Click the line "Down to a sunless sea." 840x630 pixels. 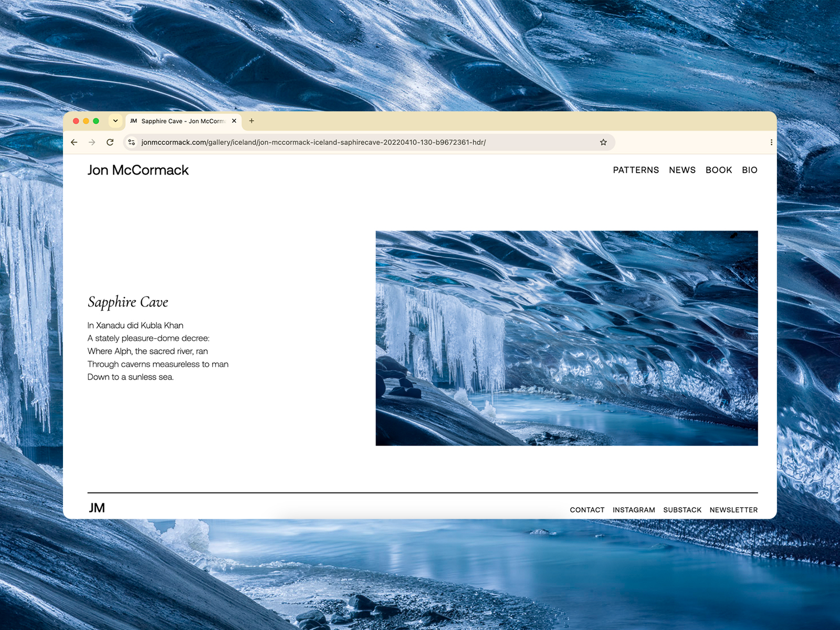(x=130, y=377)
